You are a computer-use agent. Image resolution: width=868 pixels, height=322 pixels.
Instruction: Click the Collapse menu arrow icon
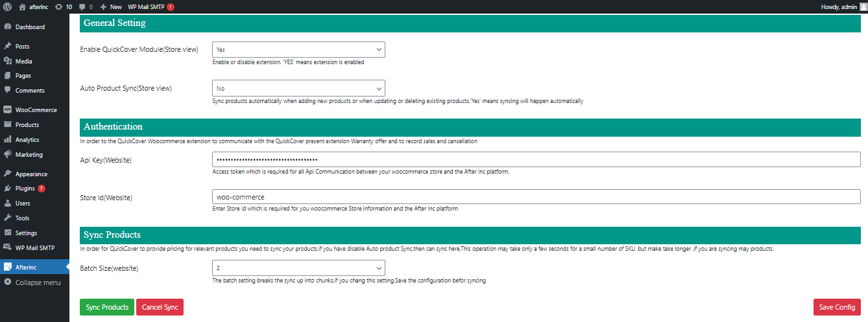coord(8,282)
